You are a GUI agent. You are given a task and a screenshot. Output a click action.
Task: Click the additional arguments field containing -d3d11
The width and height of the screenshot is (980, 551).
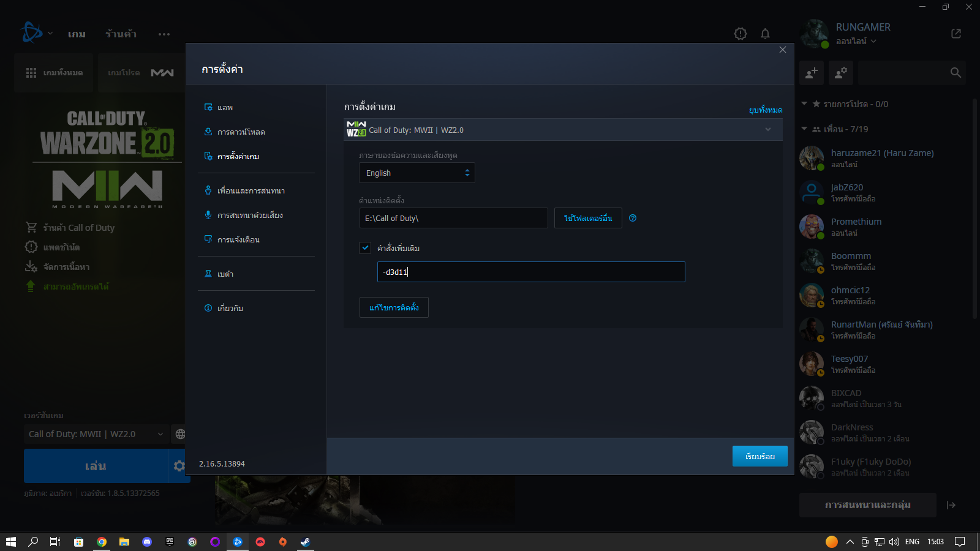pyautogui.click(x=531, y=272)
